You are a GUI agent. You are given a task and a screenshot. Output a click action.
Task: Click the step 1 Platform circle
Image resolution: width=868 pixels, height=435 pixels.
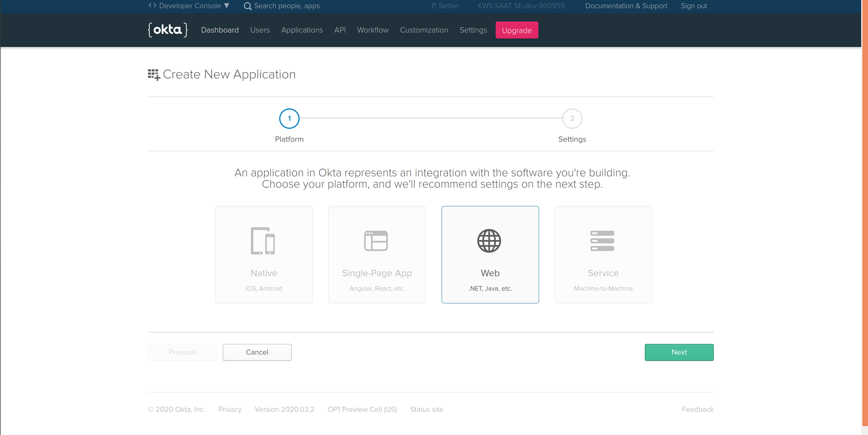[289, 118]
